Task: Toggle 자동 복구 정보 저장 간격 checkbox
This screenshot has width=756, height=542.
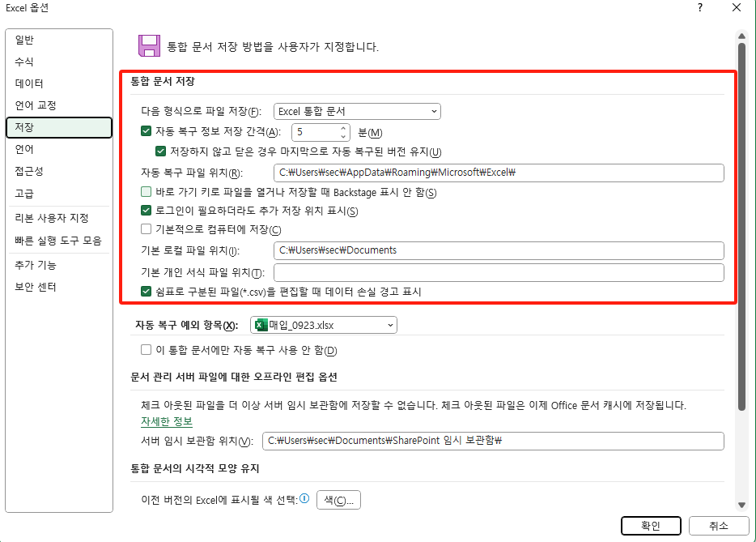Action: (x=146, y=130)
